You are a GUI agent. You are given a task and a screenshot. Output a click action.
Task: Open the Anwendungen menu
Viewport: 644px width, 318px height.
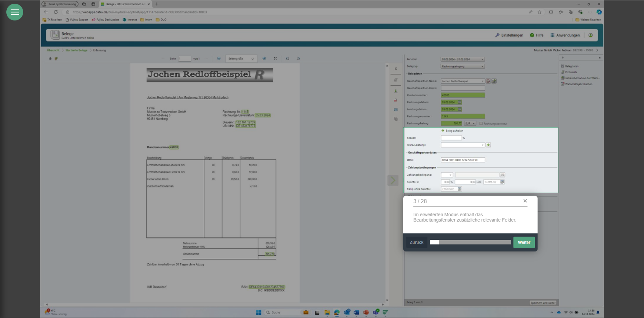565,35
